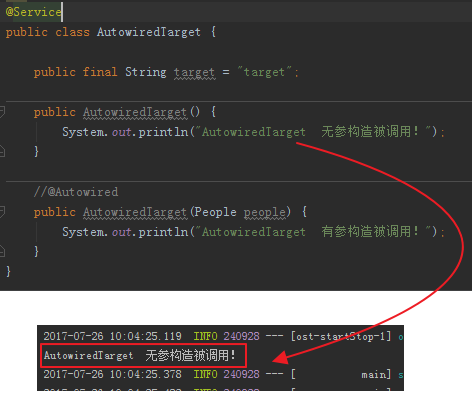
Task: Click the String type keyword in field
Action: click(x=146, y=72)
